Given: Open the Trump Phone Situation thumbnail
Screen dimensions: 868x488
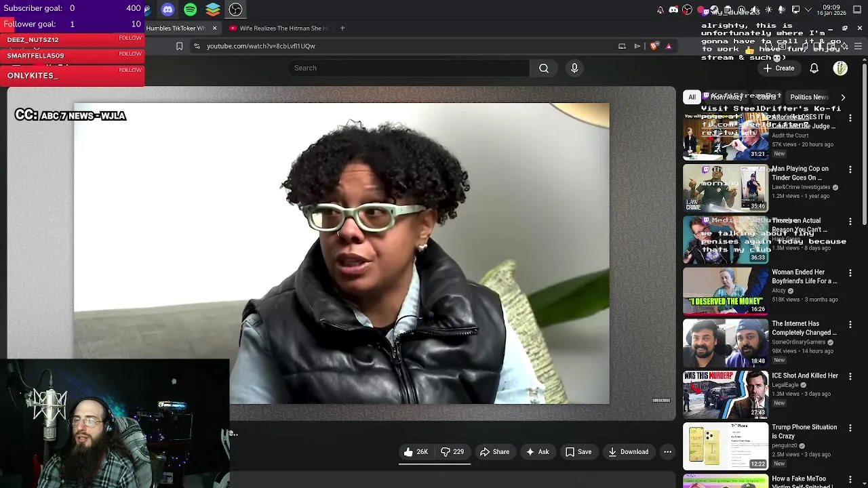Looking at the screenshot, I should (x=726, y=446).
